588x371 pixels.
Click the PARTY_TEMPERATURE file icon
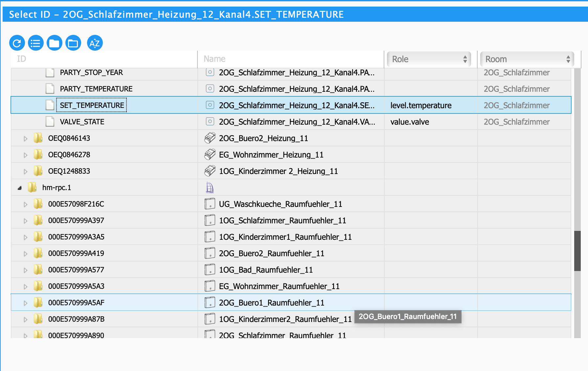50,89
